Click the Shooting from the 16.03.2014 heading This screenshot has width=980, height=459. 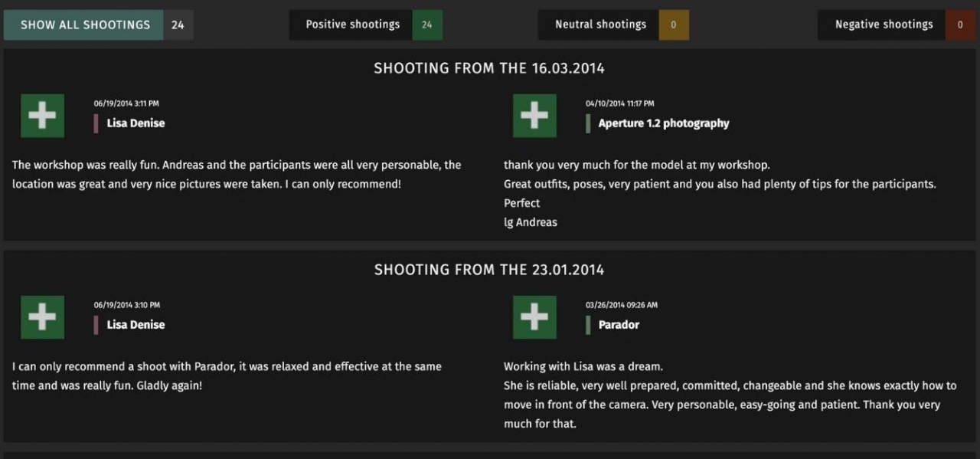[489, 68]
